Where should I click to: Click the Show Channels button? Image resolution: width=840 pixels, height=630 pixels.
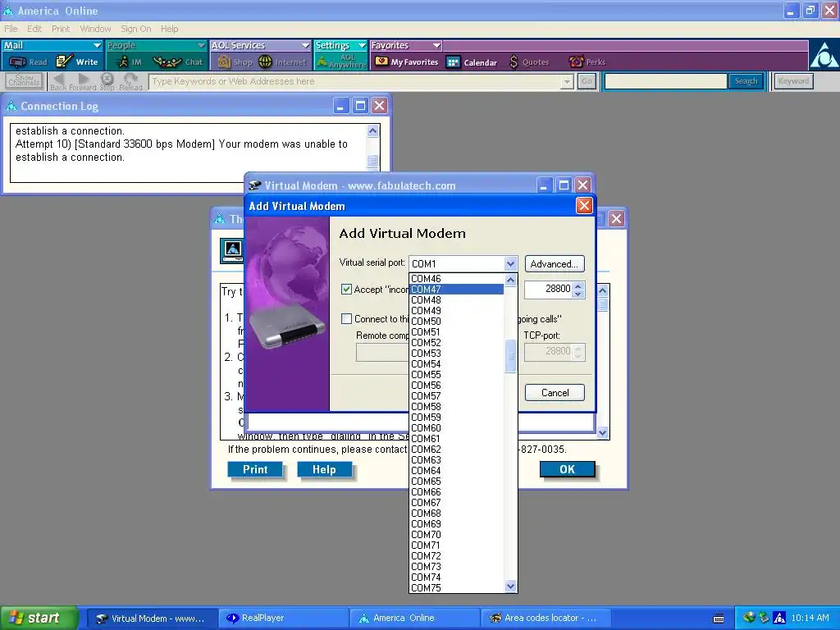click(24, 81)
